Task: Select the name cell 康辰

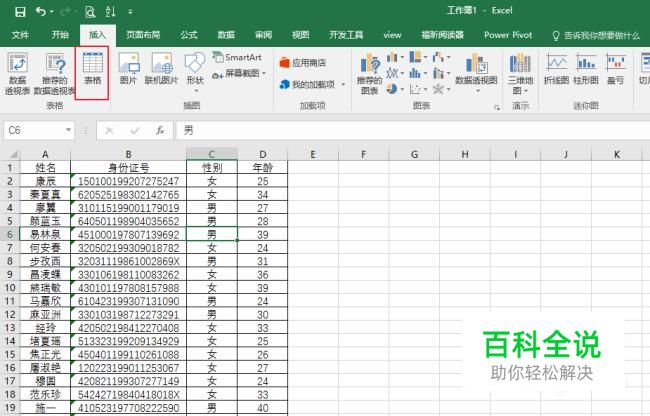Action: (45, 181)
